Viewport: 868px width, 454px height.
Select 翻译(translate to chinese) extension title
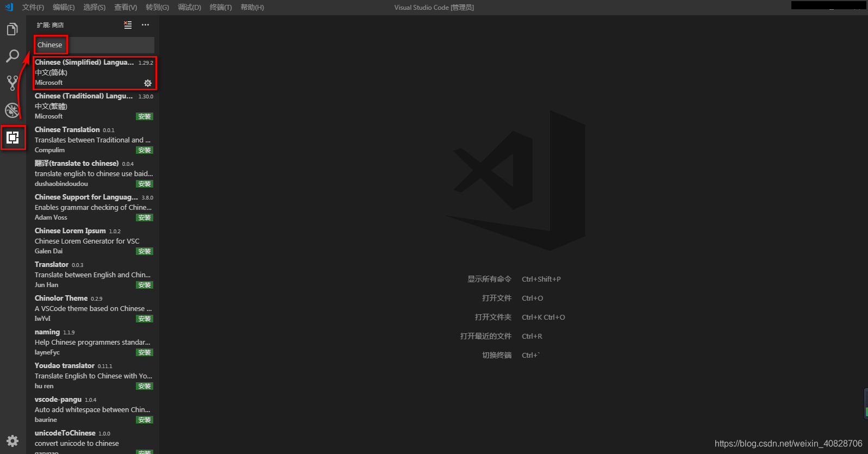[x=77, y=164]
